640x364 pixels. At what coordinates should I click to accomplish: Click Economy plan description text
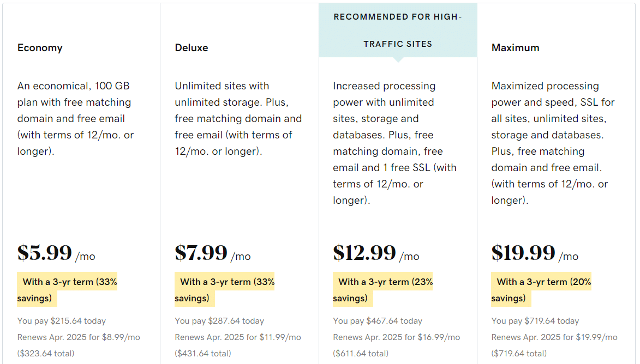click(x=75, y=119)
